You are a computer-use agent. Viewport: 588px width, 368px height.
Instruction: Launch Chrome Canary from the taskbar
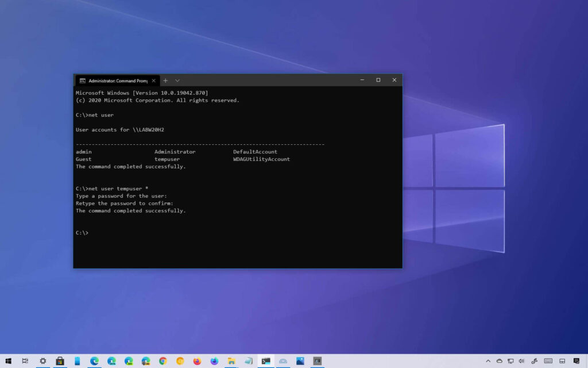tap(180, 361)
